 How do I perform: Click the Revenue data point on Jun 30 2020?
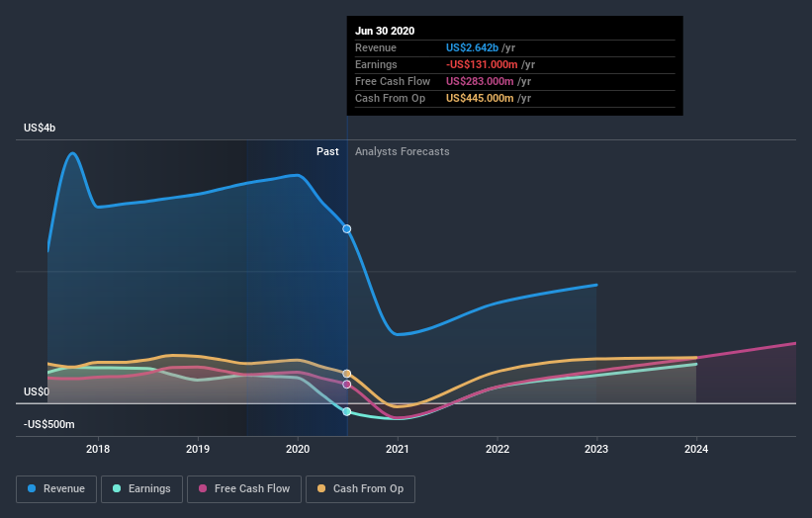pos(347,228)
